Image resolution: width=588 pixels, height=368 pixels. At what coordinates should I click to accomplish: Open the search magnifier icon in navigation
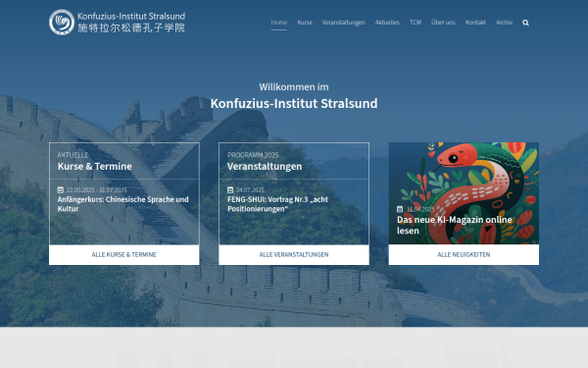point(525,23)
